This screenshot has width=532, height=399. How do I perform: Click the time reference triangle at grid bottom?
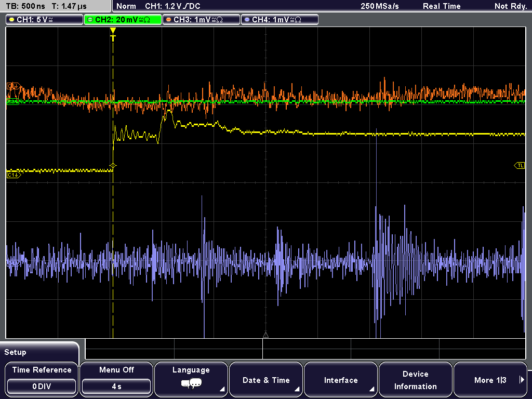(265, 335)
